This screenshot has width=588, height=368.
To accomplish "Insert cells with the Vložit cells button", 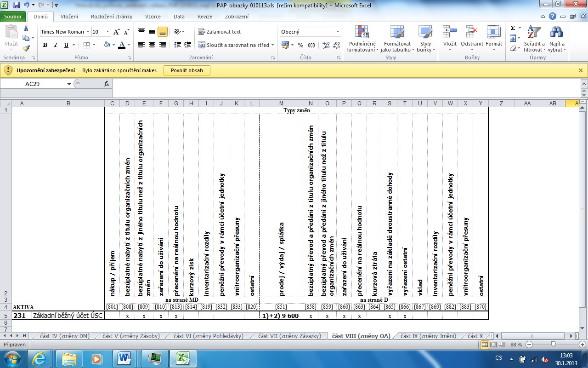I will coord(450,39).
